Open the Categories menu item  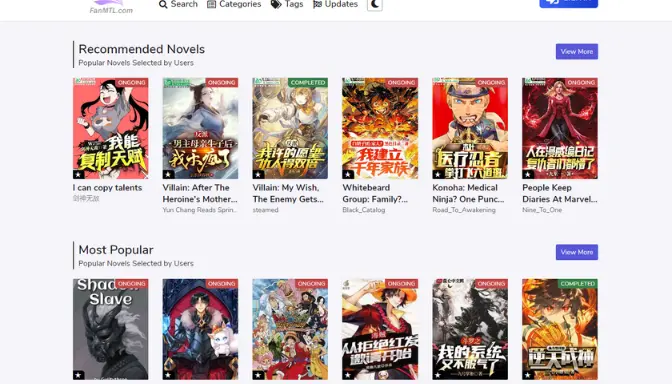point(234,4)
